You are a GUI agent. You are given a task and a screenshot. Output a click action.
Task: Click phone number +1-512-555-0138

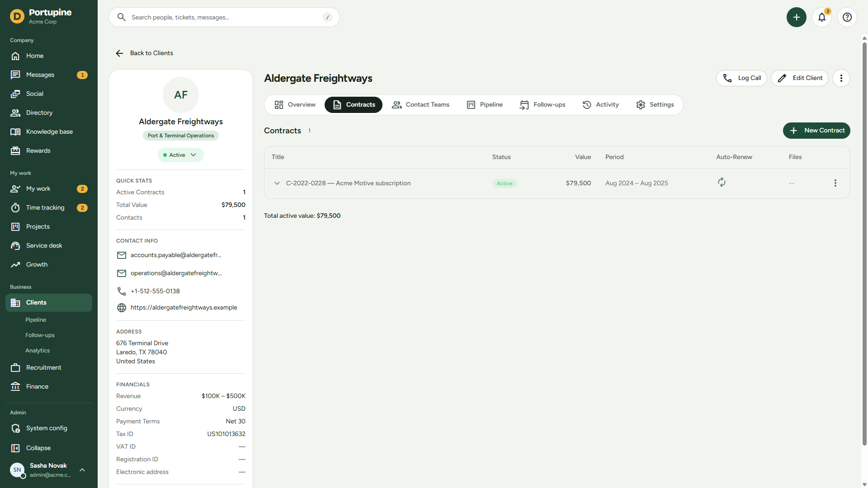pos(155,291)
